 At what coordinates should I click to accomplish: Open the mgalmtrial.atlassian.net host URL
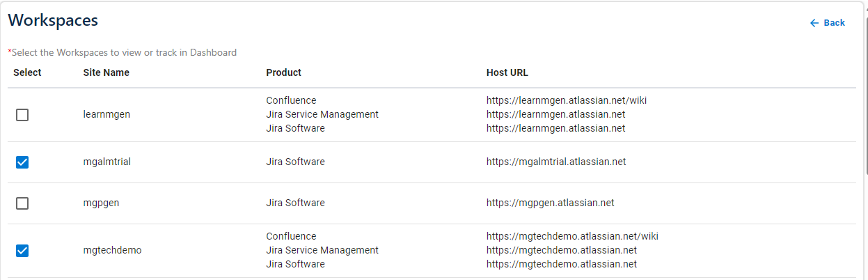(556, 162)
